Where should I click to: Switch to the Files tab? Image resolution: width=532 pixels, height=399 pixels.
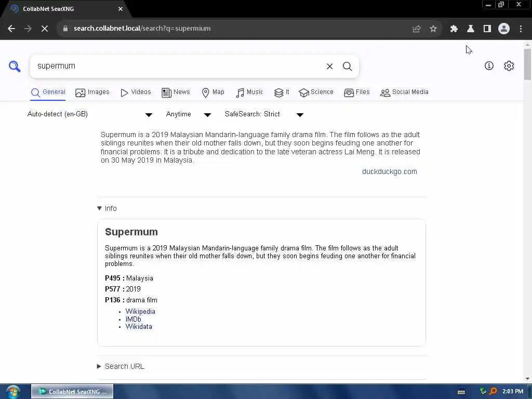coord(356,92)
